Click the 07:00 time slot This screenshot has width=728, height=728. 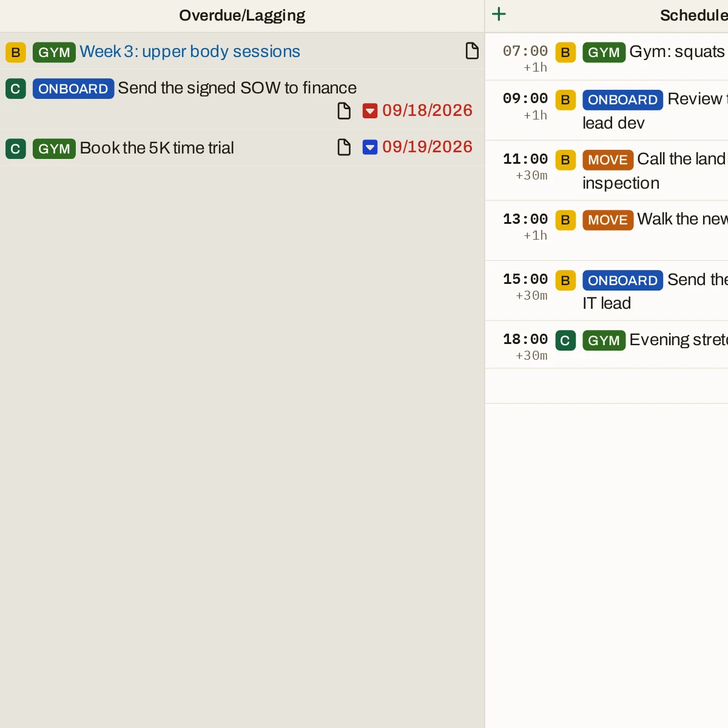pyautogui.click(x=525, y=51)
